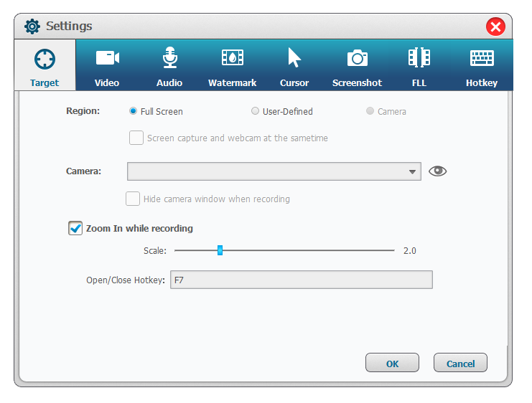Click the Scale slider handle
Image resolution: width=532 pixels, height=403 pixels.
pyautogui.click(x=220, y=250)
